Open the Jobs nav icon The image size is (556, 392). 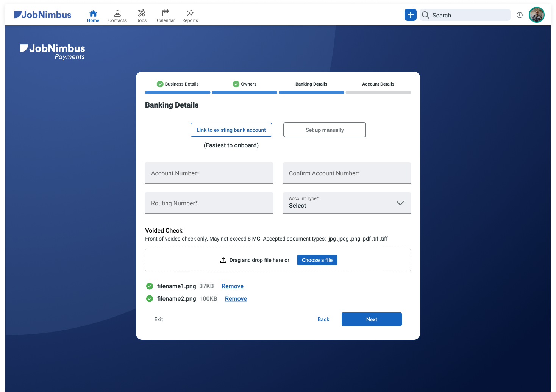click(x=142, y=16)
